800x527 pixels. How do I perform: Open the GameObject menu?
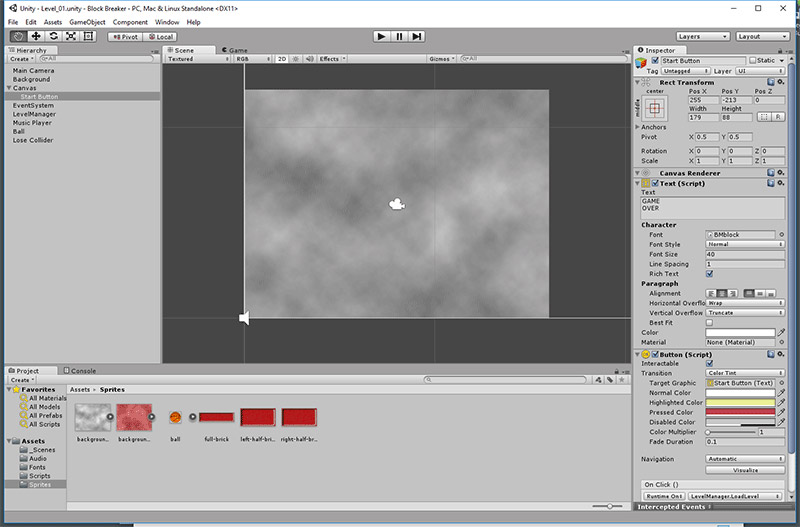click(86, 22)
